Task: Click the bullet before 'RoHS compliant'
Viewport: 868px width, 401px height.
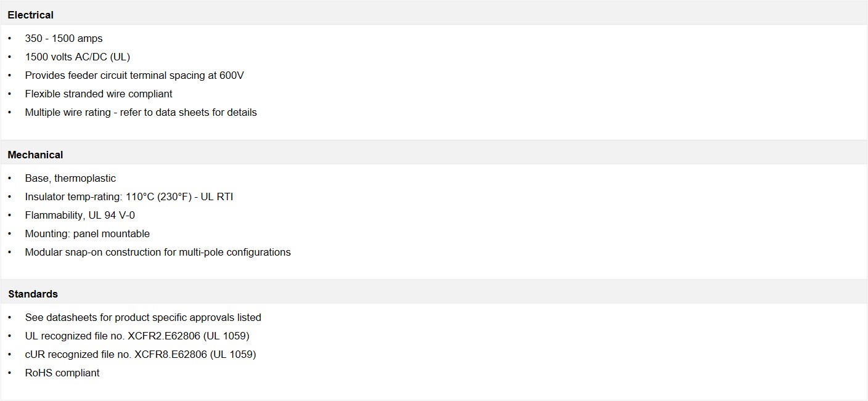Action: point(10,373)
